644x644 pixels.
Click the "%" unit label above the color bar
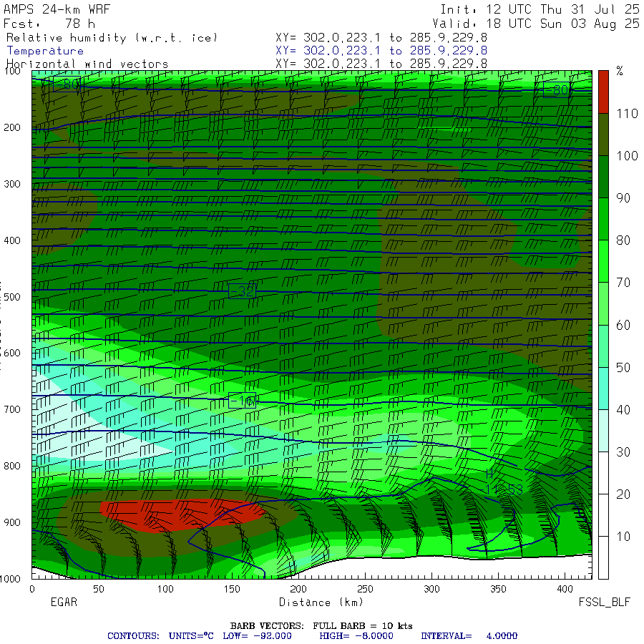(620, 71)
